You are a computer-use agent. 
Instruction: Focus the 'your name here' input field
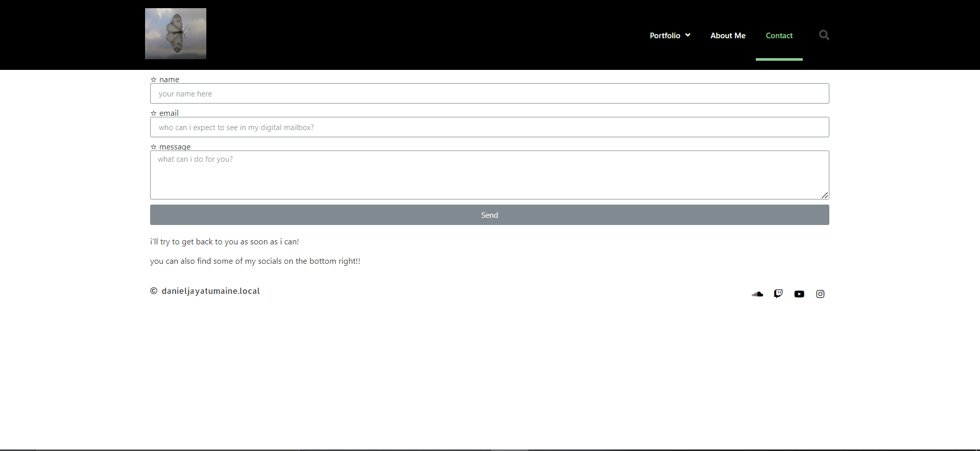pos(489,94)
